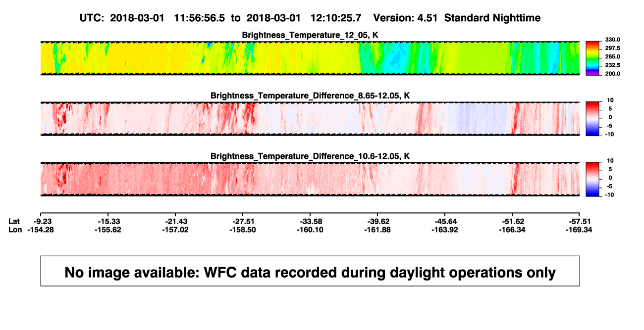Image resolution: width=644 pixels, height=330 pixels.
Task: Click the 10.6-12.05 difference image strip
Action: coord(310,179)
